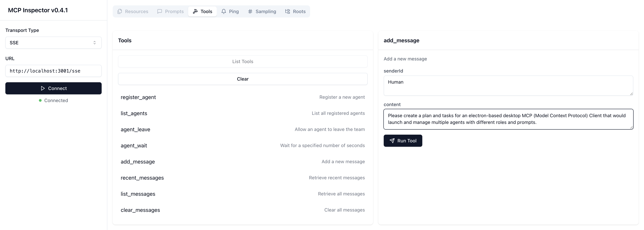The width and height of the screenshot is (644, 230).
Task: Click the List Tools button
Action: click(243, 61)
